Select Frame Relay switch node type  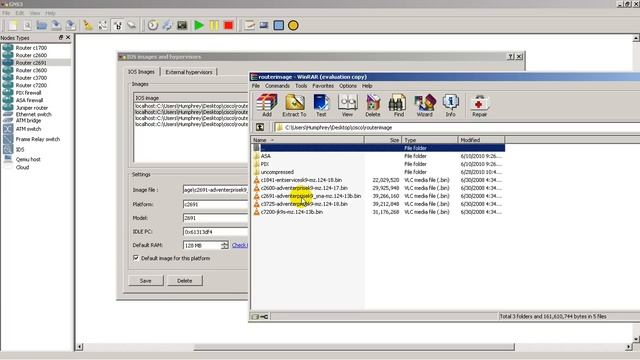point(38,139)
